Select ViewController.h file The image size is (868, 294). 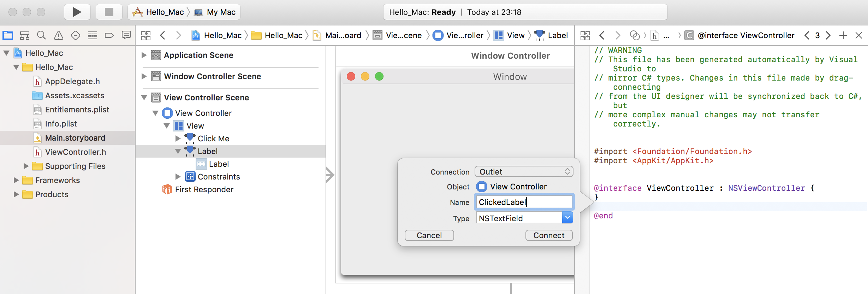tap(76, 152)
